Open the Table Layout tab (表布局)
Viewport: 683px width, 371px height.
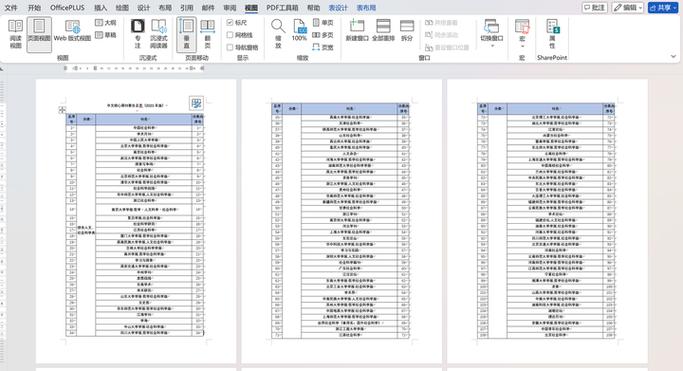[x=366, y=8]
